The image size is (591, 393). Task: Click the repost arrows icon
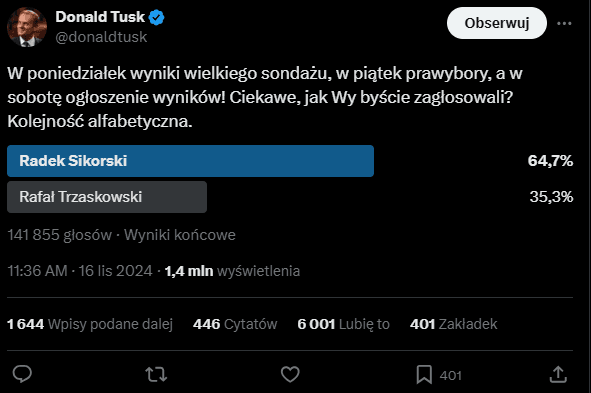coord(156,375)
